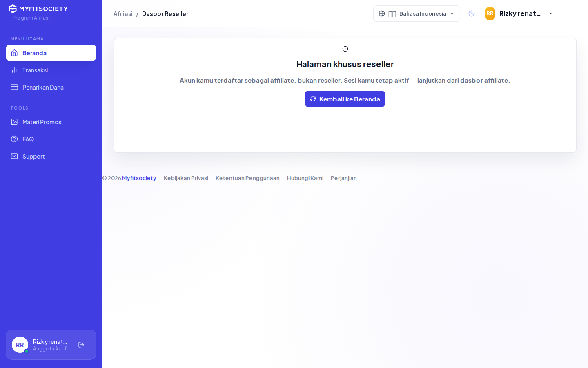This screenshot has height=368, width=588.
Task: Open the Bahasa Indonesia language dropdown
Action: click(x=416, y=13)
